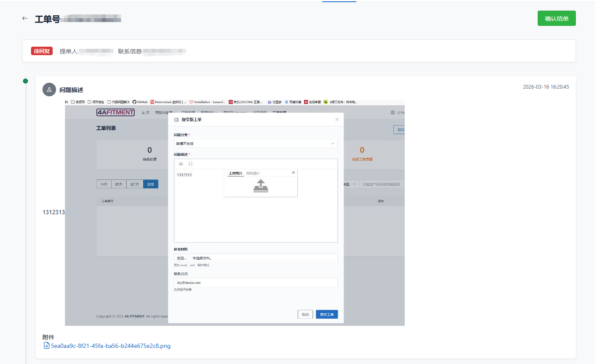
Task: Switch to the 网络图片 tab
Action: coord(253,174)
